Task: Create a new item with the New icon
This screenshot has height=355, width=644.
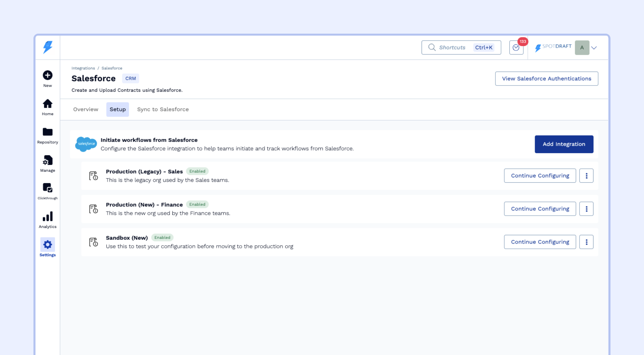Action: pyautogui.click(x=48, y=75)
